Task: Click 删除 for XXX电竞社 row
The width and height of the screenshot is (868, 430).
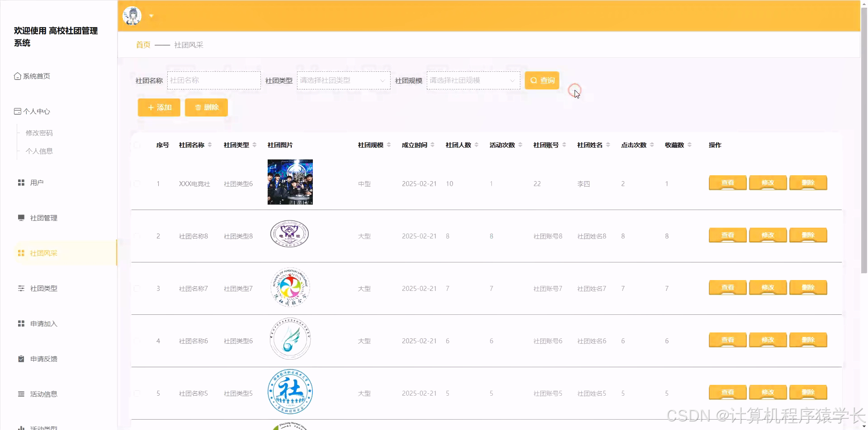Action: tap(808, 183)
